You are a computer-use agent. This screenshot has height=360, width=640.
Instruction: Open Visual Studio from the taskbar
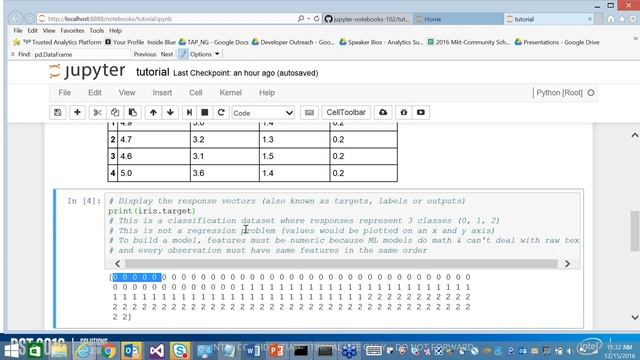(156, 351)
